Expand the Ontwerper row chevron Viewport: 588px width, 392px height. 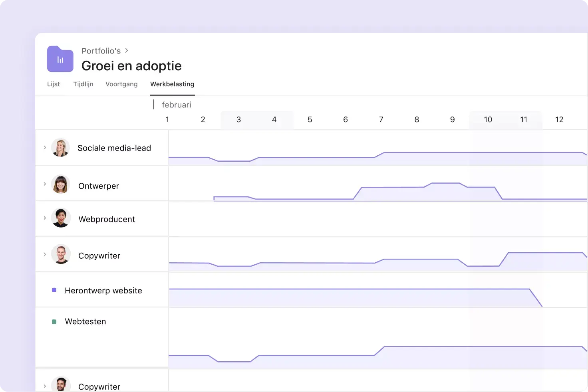pyautogui.click(x=45, y=184)
